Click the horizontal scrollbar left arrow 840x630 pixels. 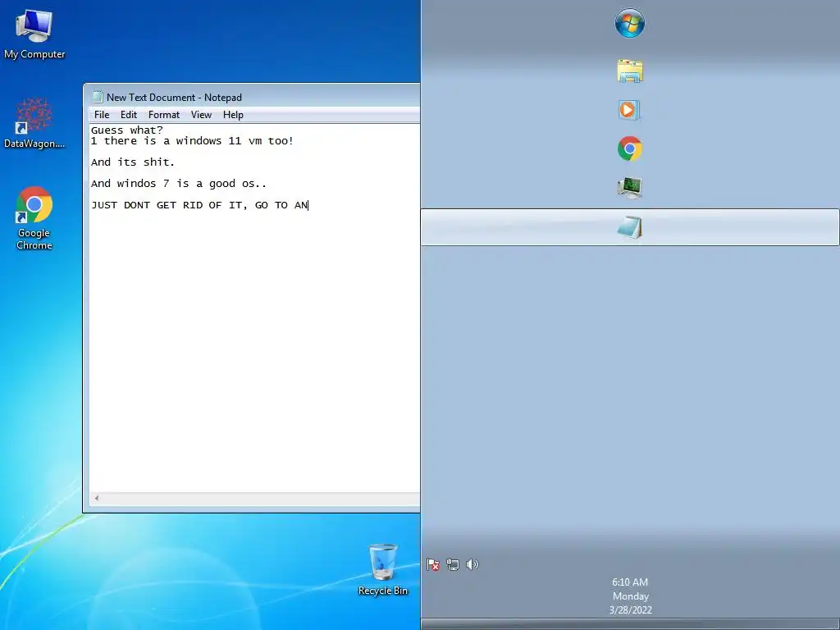pos(97,498)
